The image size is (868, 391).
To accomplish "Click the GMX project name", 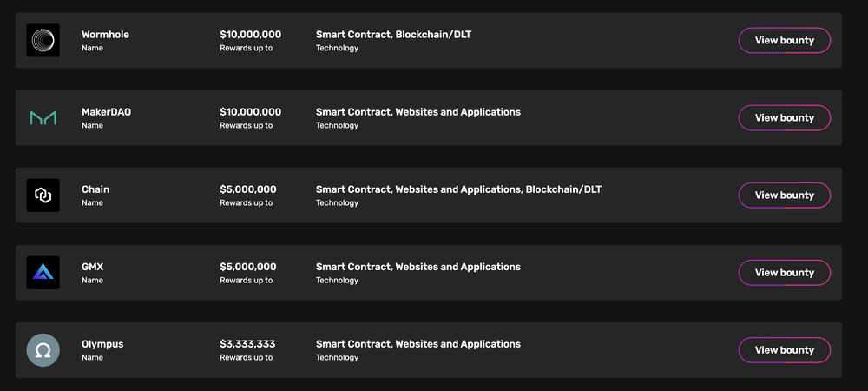I will [93, 267].
